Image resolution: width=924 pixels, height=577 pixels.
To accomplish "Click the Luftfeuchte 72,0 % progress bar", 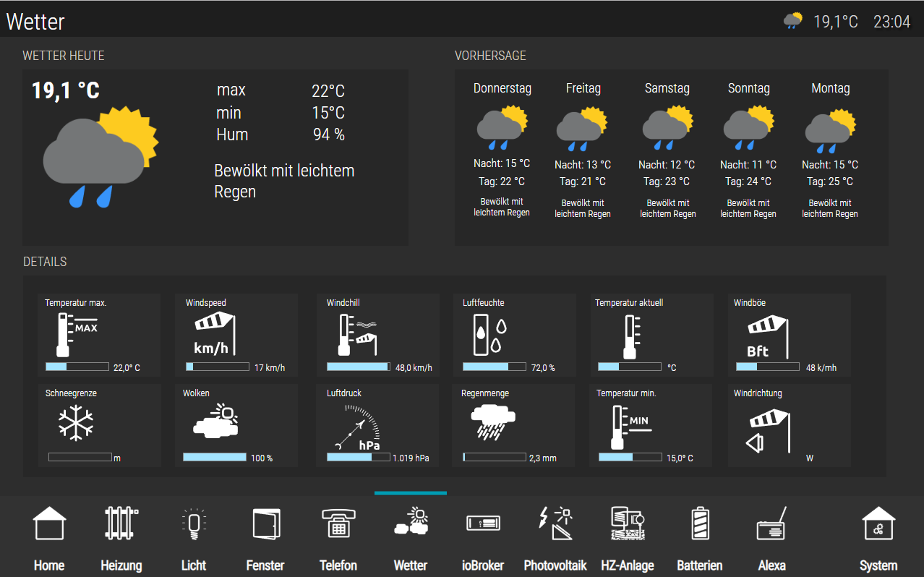I will pyautogui.click(x=495, y=367).
